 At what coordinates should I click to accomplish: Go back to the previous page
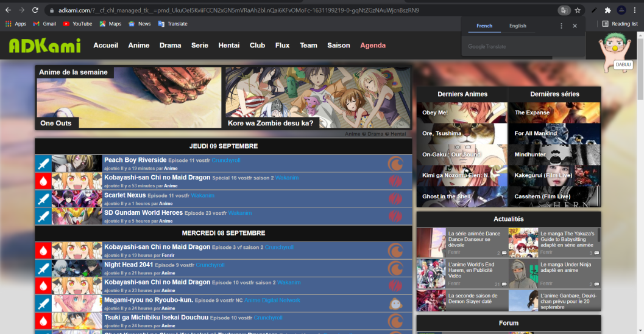[8, 10]
